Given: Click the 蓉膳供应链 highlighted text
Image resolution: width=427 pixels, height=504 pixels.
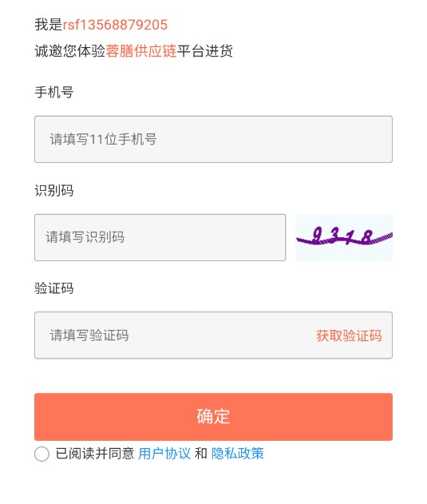Looking at the screenshot, I should click(141, 51).
